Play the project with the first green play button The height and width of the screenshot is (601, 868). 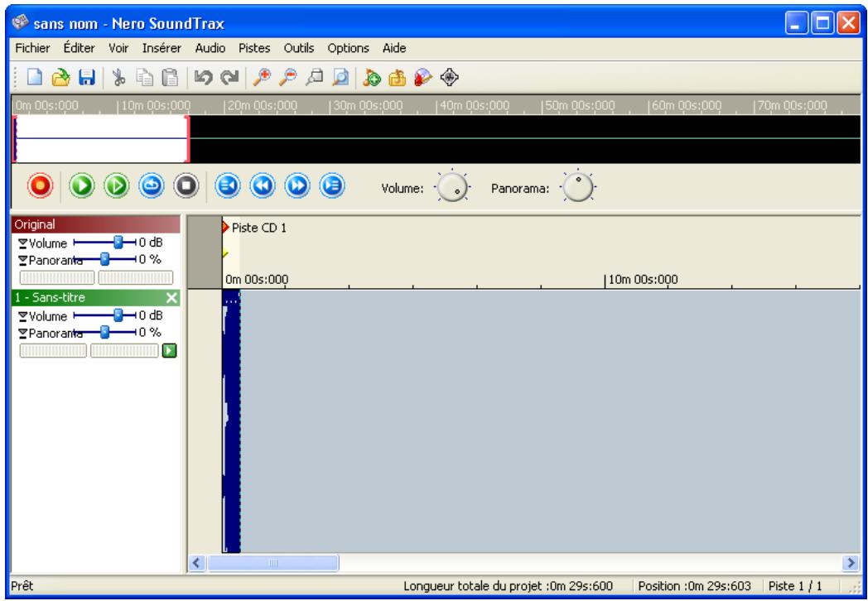click(82, 186)
